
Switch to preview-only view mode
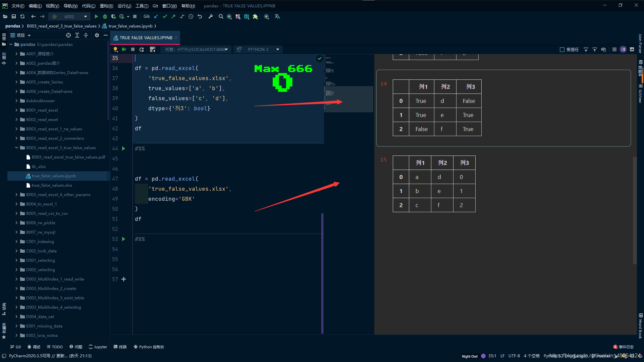(632, 49)
